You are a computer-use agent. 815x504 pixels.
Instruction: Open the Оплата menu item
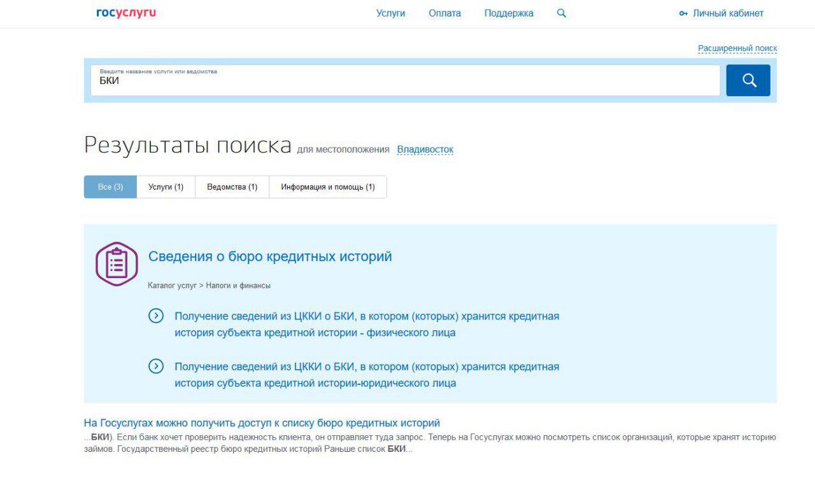(x=444, y=13)
